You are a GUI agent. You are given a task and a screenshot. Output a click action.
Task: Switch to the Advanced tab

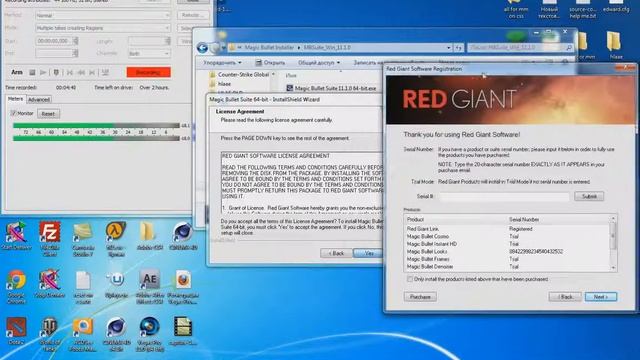pos(39,100)
